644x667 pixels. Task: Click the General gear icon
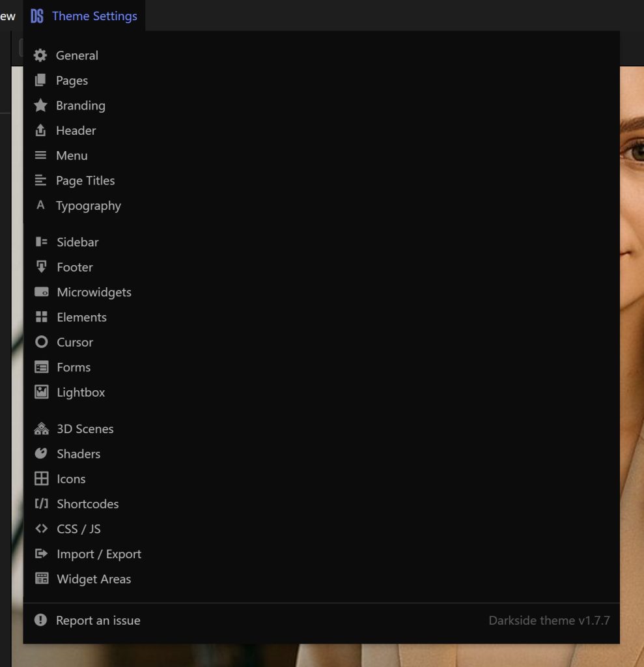tap(40, 55)
